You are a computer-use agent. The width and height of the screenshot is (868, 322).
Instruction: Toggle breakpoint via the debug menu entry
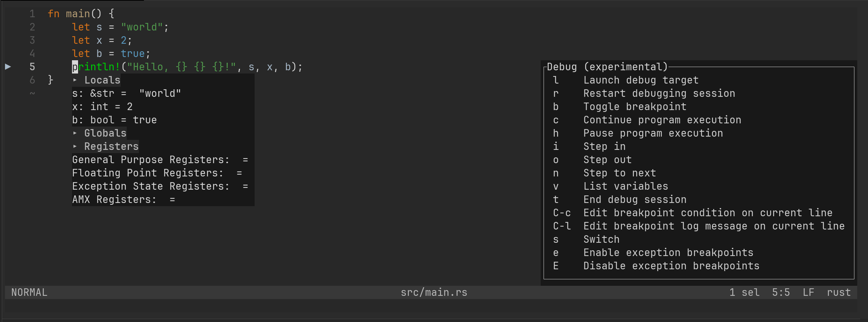pyautogui.click(x=634, y=106)
